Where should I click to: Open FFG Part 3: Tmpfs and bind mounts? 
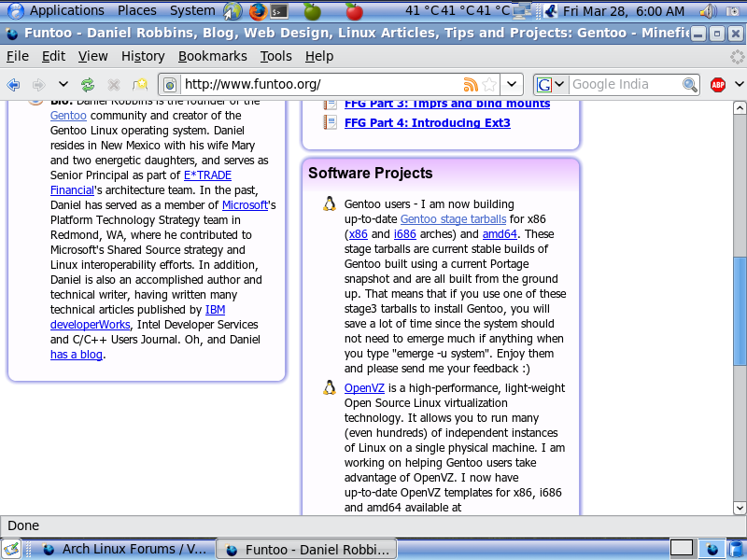447,105
